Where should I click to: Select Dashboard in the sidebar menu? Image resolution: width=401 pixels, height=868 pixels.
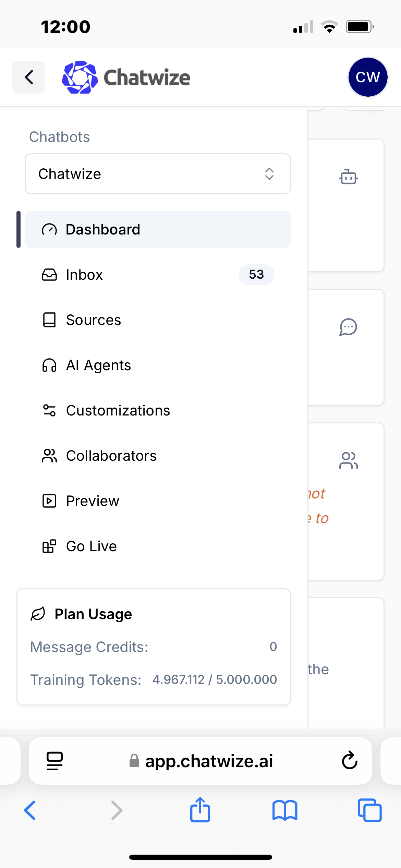[x=158, y=229]
